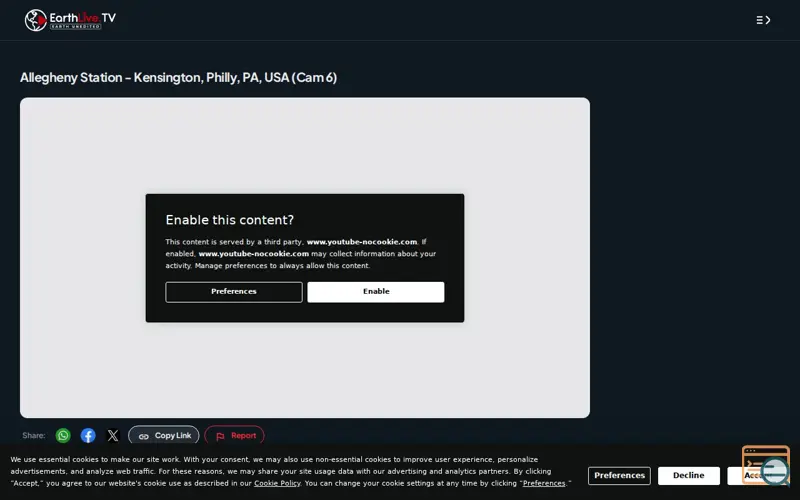Open Preferences in the cookie banner
This screenshot has width=800, height=500.
[x=619, y=476]
